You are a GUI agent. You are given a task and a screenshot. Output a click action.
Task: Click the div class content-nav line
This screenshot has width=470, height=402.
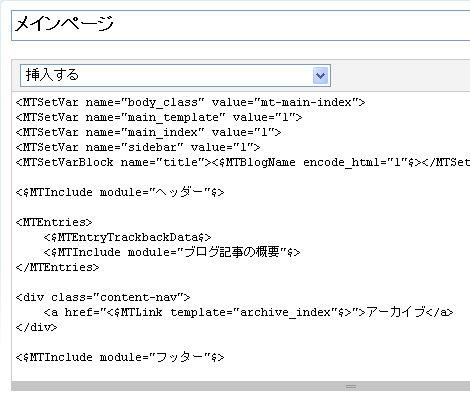coord(103,297)
